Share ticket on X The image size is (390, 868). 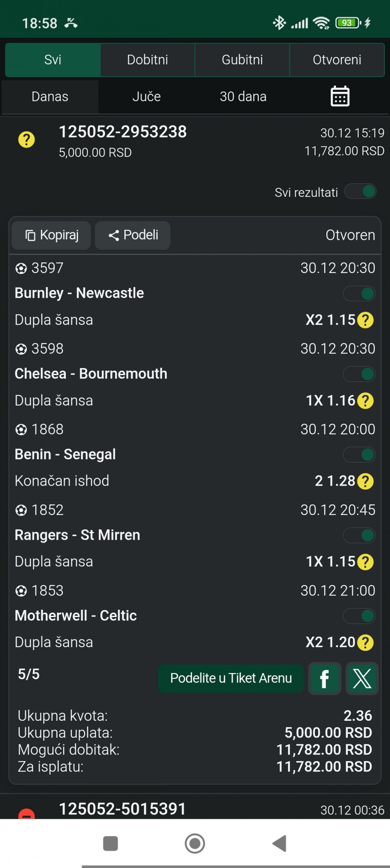click(x=362, y=678)
